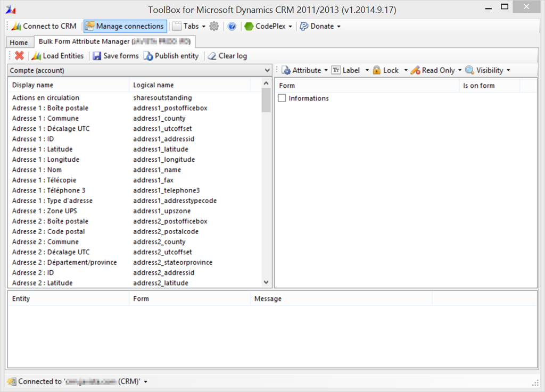
Task: Click the Publish entity icon
Action: (x=148, y=56)
